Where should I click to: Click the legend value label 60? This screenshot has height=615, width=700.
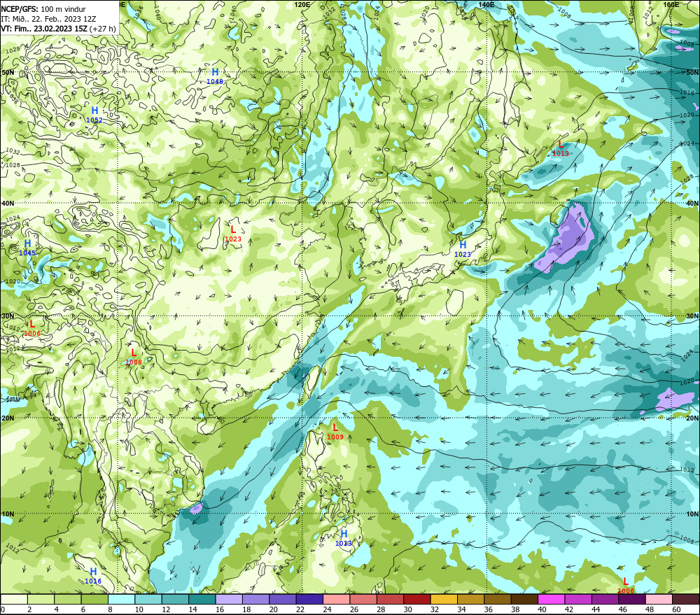(x=676, y=609)
